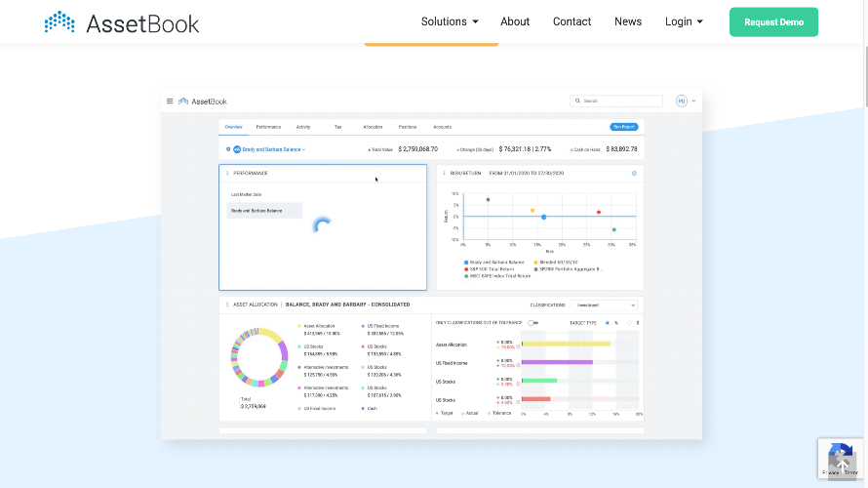Click the asset allocation donut chart
The image size is (868, 488).
point(259,357)
